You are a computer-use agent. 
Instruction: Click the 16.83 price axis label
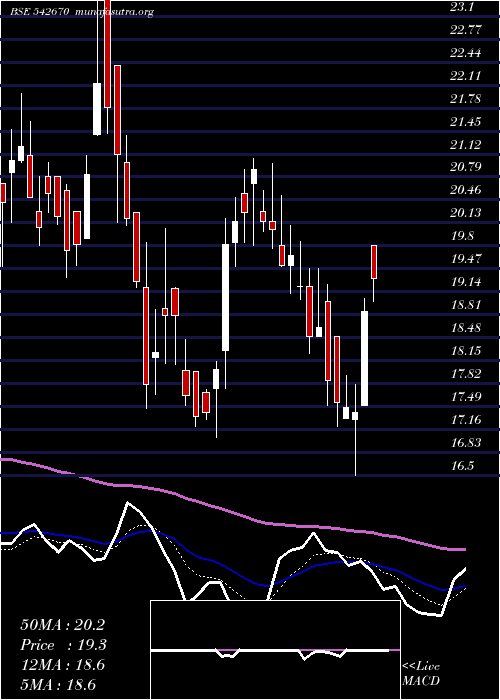point(466,442)
